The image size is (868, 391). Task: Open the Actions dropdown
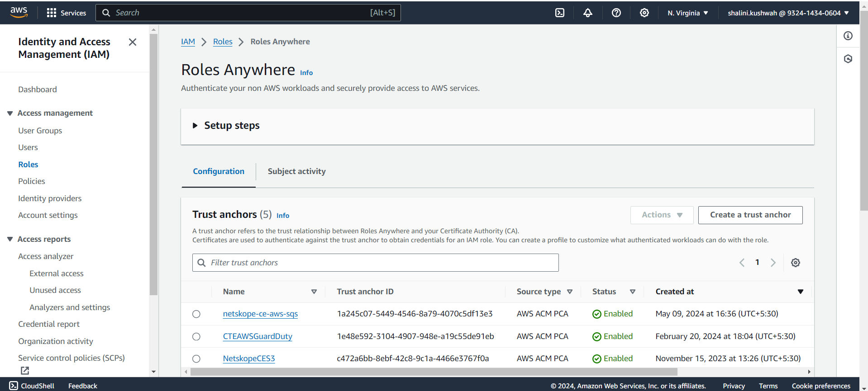tap(662, 215)
